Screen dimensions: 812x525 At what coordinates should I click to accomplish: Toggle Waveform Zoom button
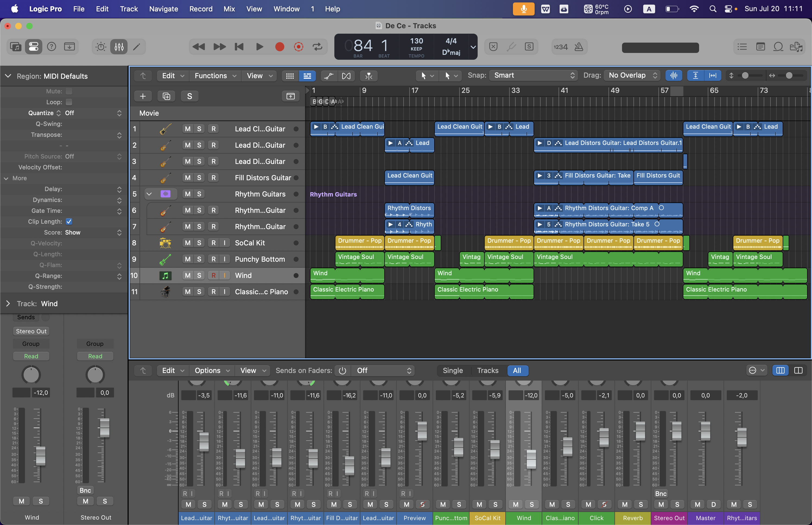(674, 76)
